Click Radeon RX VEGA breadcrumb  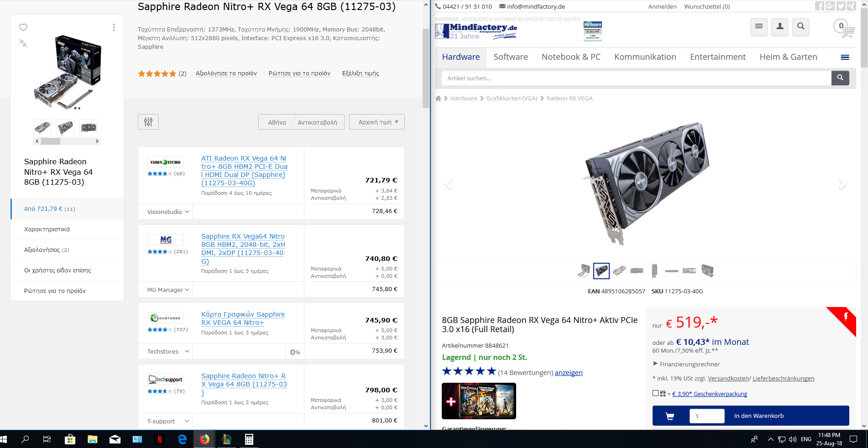(569, 99)
